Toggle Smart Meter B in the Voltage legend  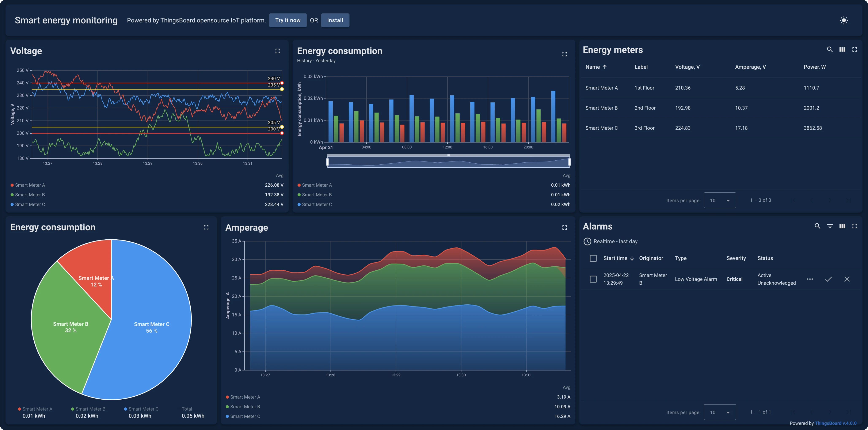(30, 194)
